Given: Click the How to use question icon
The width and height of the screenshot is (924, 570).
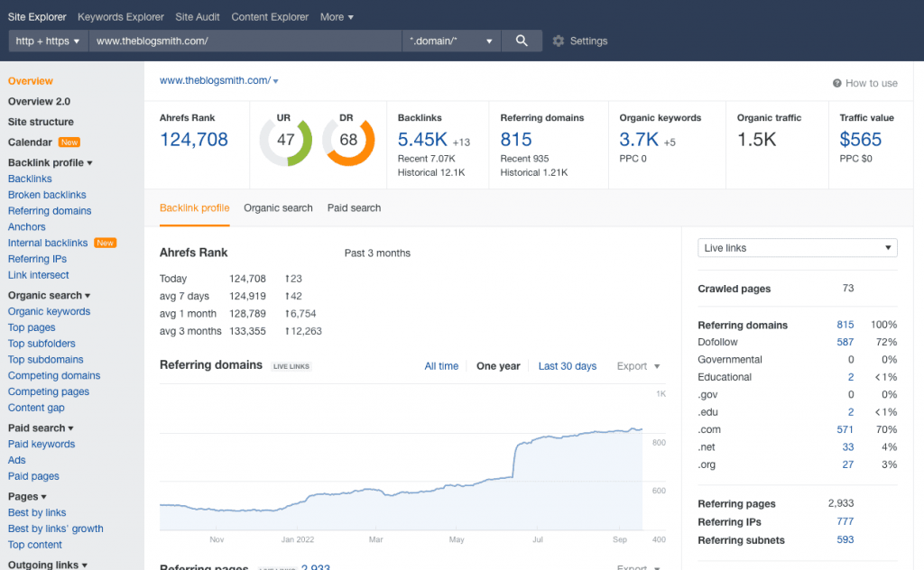Looking at the screenshot, I should 836,83.
